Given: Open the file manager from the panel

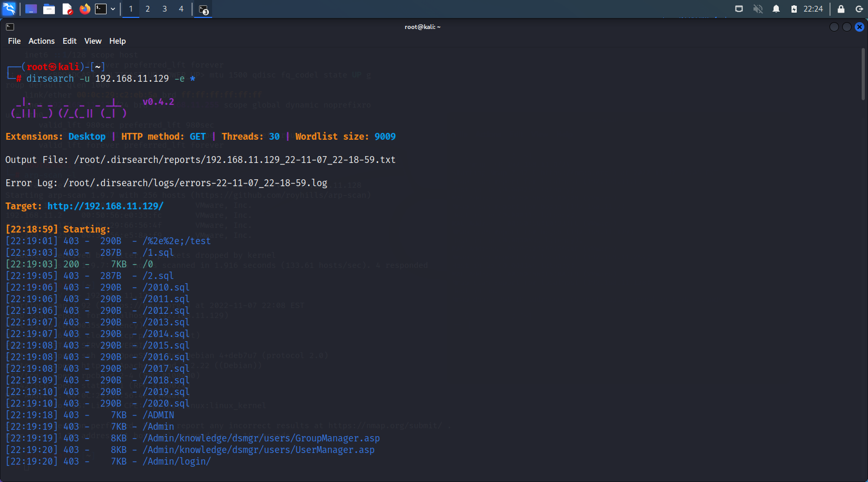Looking at the screenshot, I should click(x=49, y=9).
